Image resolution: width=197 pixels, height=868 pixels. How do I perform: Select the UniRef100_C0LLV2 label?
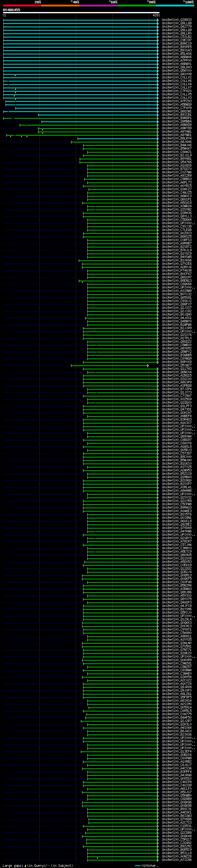[x=177, y=78]
